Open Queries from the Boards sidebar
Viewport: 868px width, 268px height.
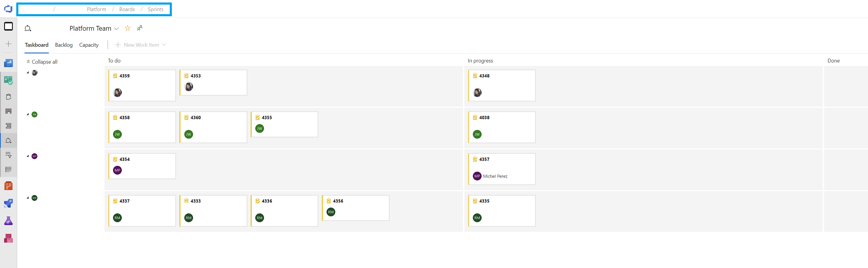click(8, 155)
